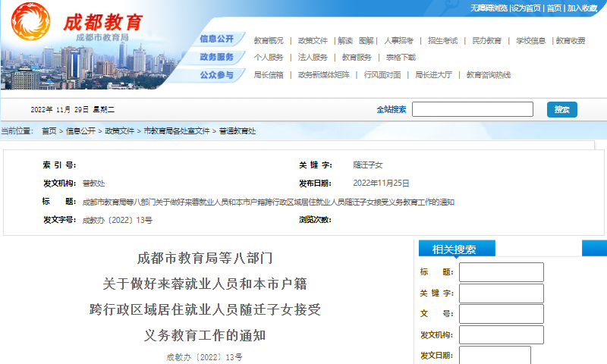Click 首页 in top-right bar
This screenshot has width=607, height=364.
tap(554, 8)
